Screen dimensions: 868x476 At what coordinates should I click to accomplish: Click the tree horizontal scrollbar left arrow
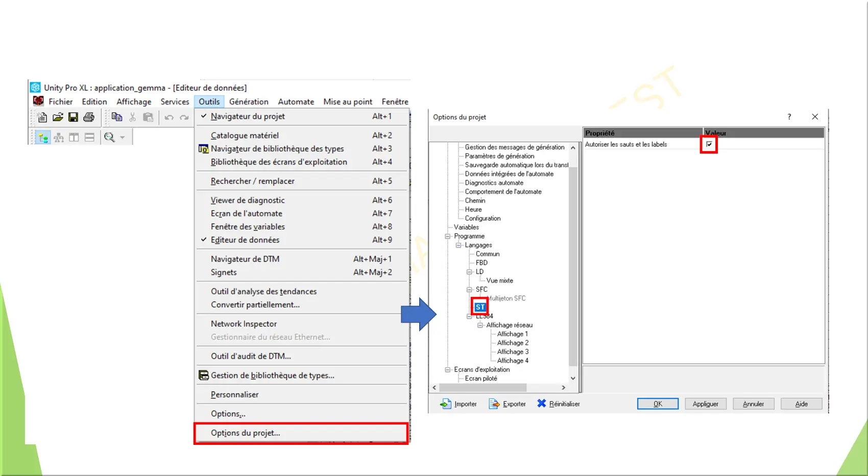click(x=435, y=388)
